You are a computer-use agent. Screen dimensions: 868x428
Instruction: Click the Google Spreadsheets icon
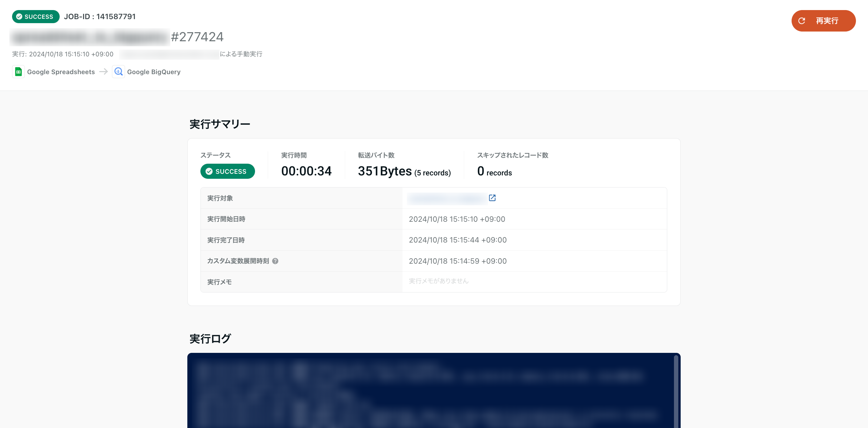tap(18, 72)
